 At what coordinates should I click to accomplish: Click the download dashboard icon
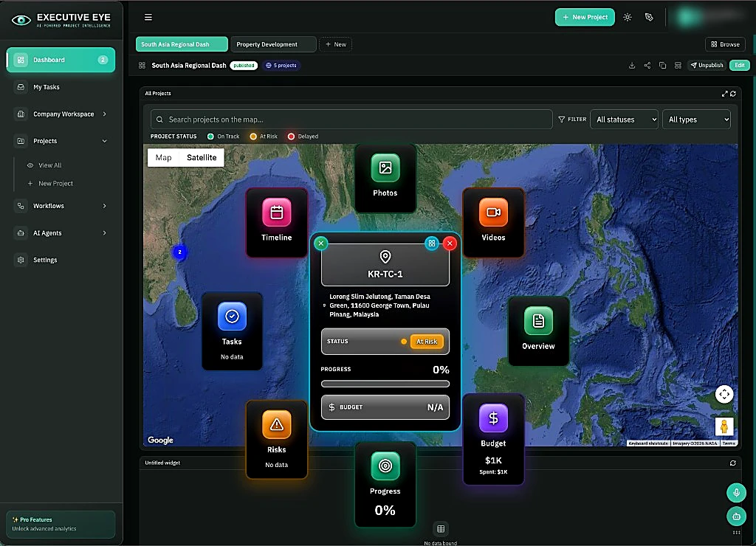632,66
